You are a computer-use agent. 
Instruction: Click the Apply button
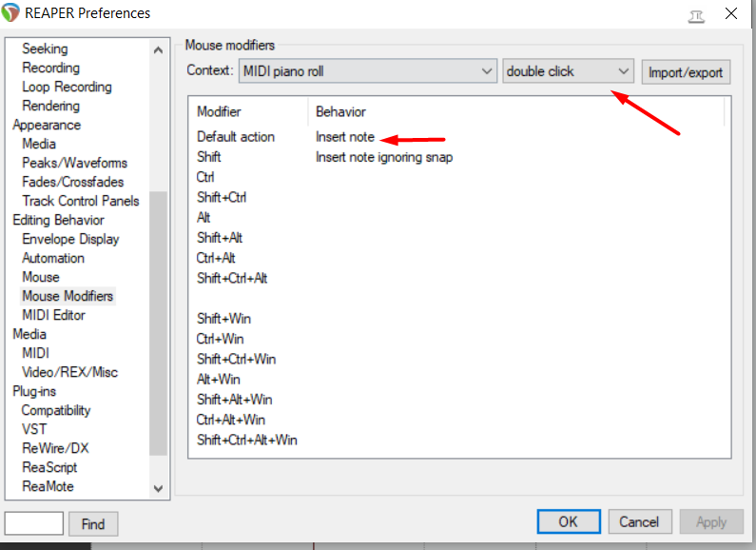click(x=711, y=521)
